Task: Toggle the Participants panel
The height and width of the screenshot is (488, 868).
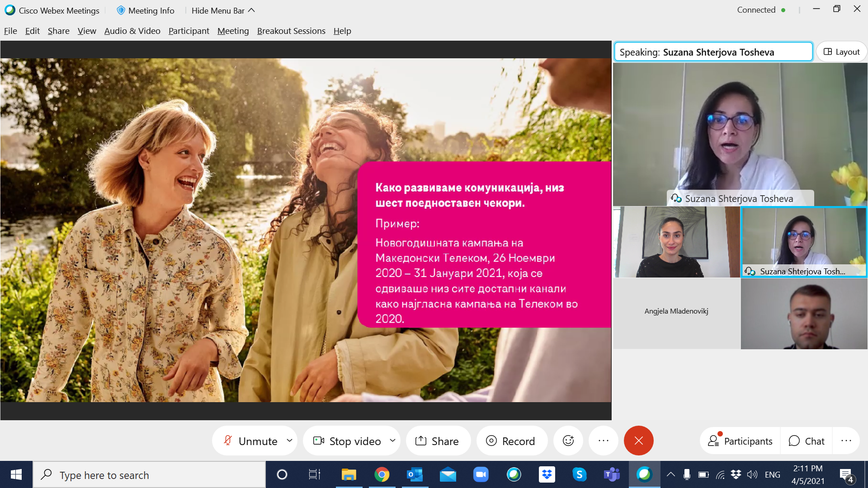Action: click(740, 441)
